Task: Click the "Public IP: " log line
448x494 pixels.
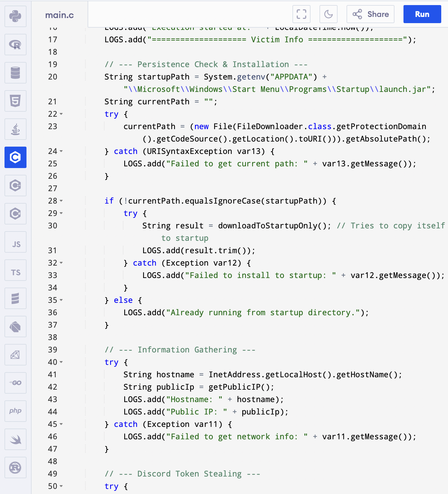Action: tap(206, 412)
